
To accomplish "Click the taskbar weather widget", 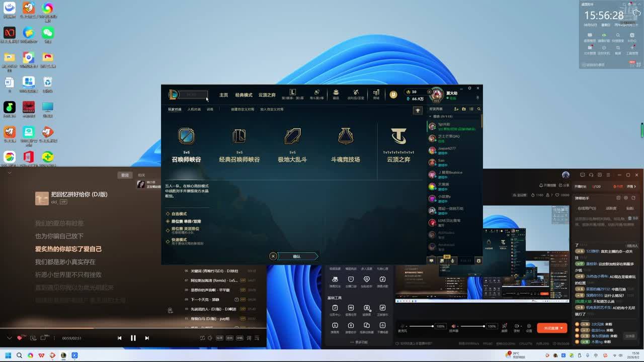I will (x=516, y=355).
